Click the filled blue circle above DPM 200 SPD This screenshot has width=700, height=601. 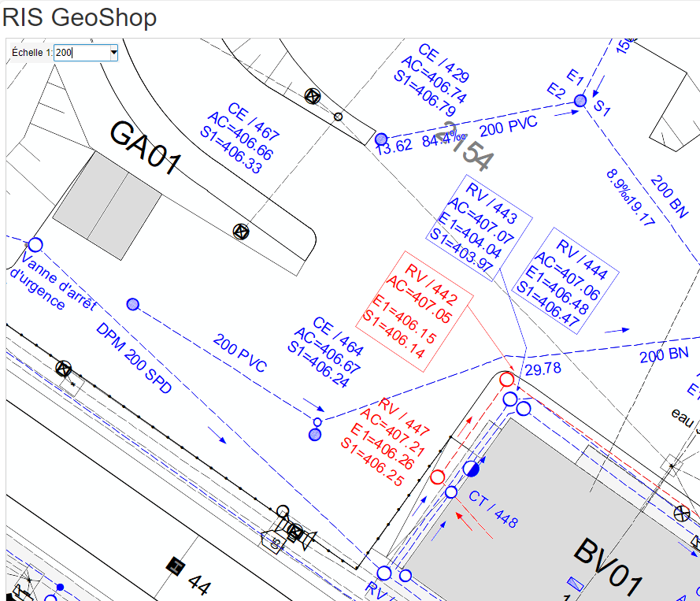[132, 304]
